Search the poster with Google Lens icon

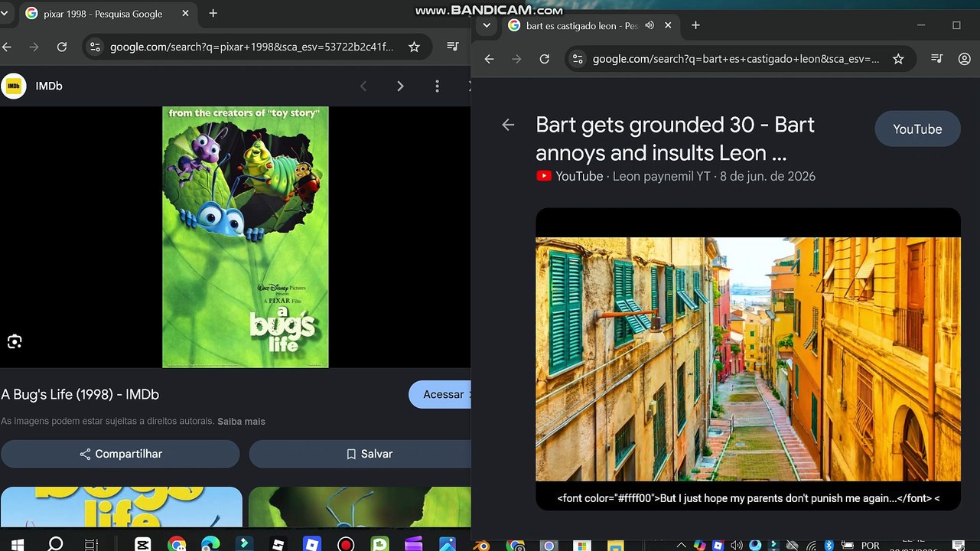15,341
